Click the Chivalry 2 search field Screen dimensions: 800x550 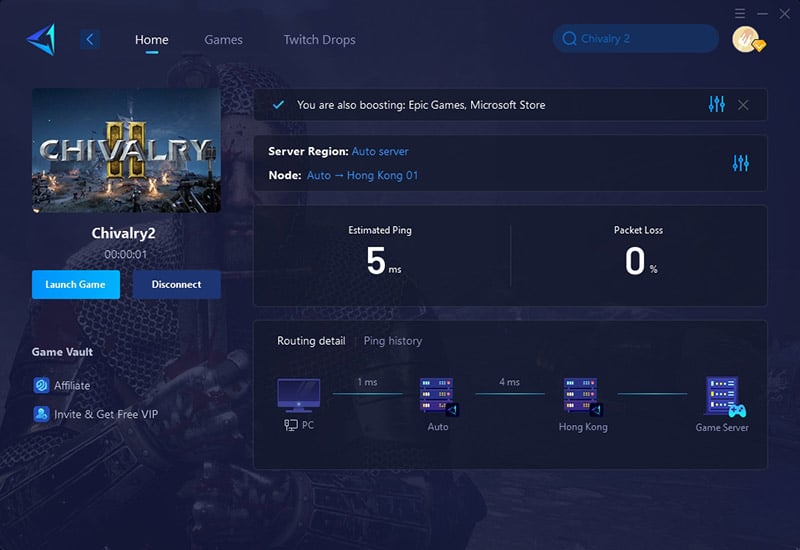pos(636,38)
